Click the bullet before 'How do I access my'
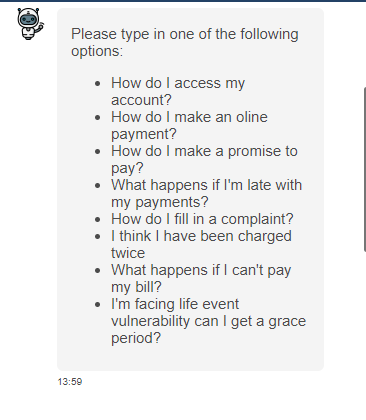 click(98, 83)
